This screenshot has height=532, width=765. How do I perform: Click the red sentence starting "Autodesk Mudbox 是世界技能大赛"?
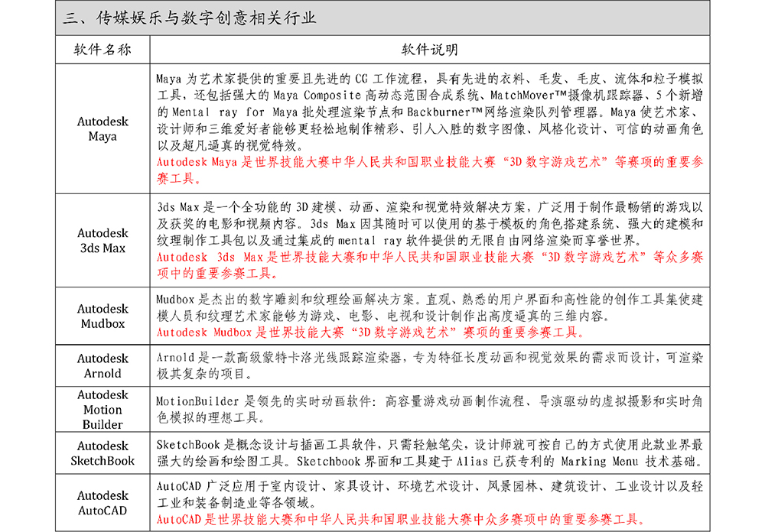[370, 332]
